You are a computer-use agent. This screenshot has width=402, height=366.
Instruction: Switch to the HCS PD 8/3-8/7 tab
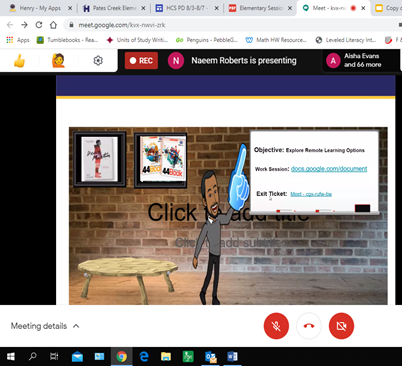point(186,8)
